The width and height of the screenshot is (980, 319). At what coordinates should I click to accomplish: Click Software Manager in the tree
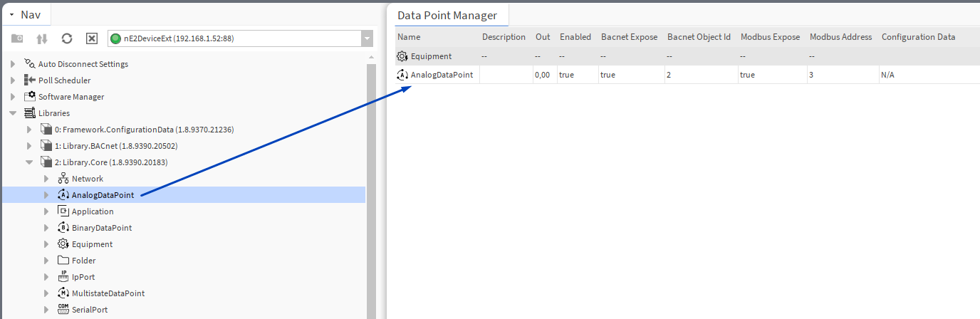(x=71, y=97)
